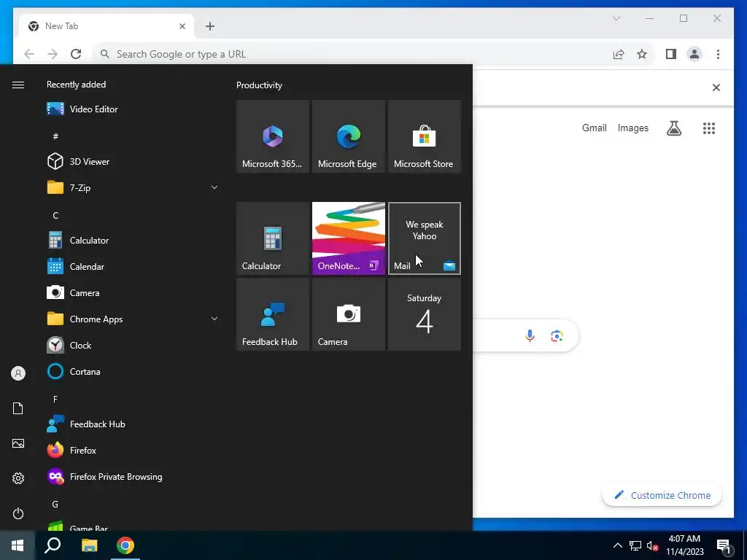747x560 pixels.
Task: Launch Cortana from app list
Action: tap(132, 371)
